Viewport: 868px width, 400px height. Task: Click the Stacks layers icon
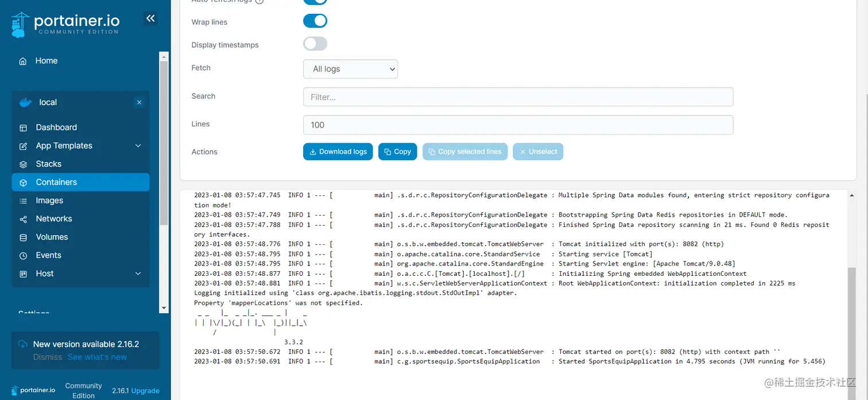click(x=24, y=164)
